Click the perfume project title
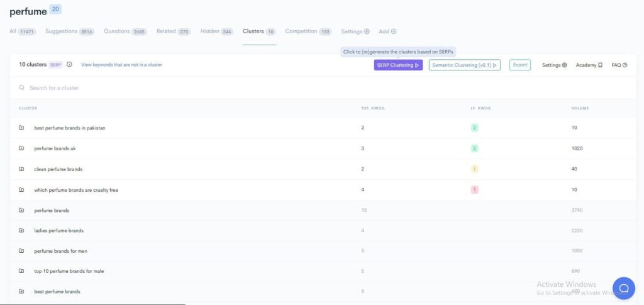The height and width of the screenshot is (305, 644). pyautogui.click(x=28, y=12)
